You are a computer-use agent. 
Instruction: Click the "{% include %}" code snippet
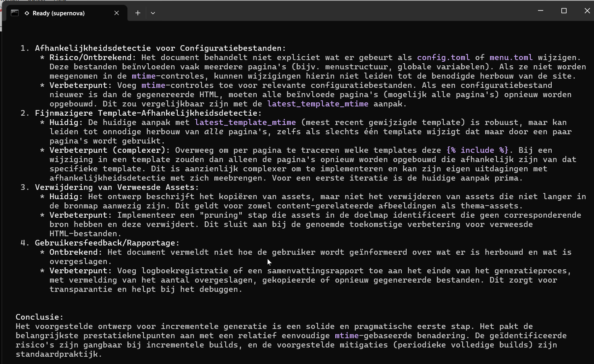point(477,150)
